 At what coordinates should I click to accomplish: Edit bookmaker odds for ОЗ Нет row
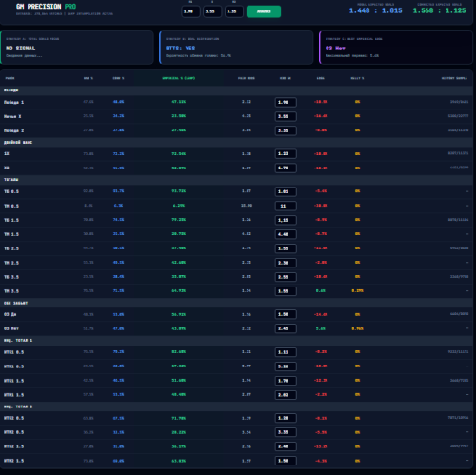286,328
